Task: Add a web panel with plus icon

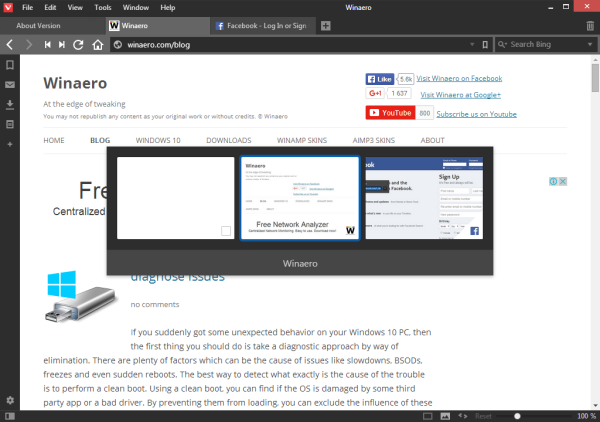Action: [x=10, y=144]
